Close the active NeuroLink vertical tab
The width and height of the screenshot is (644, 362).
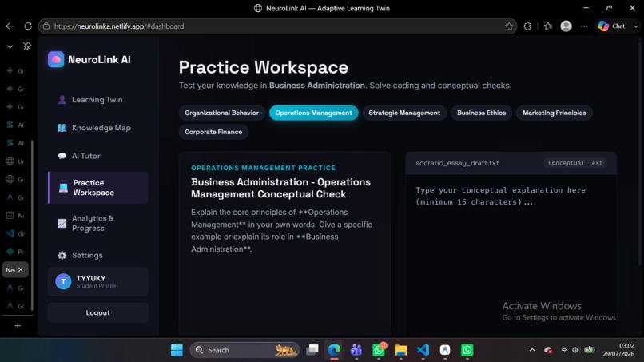[21, 269]
